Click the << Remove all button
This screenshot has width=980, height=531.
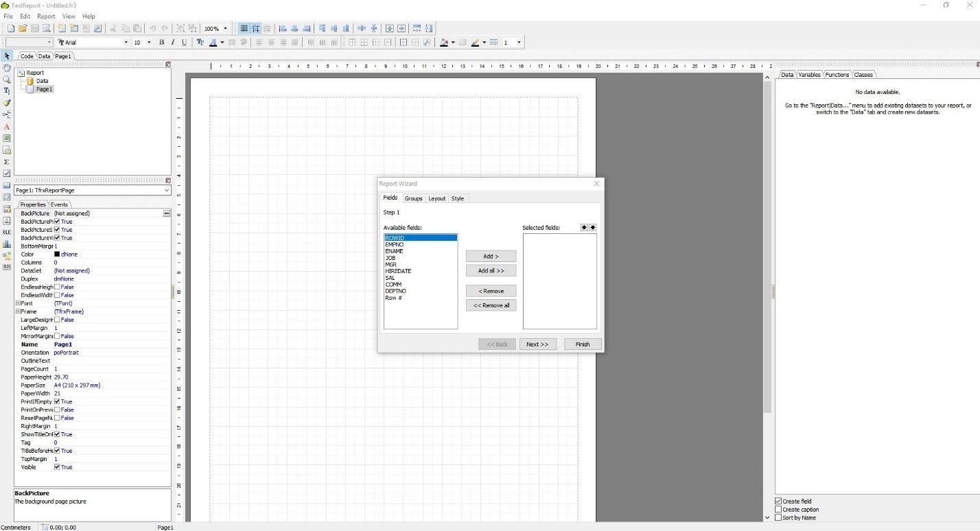point(491,305)
